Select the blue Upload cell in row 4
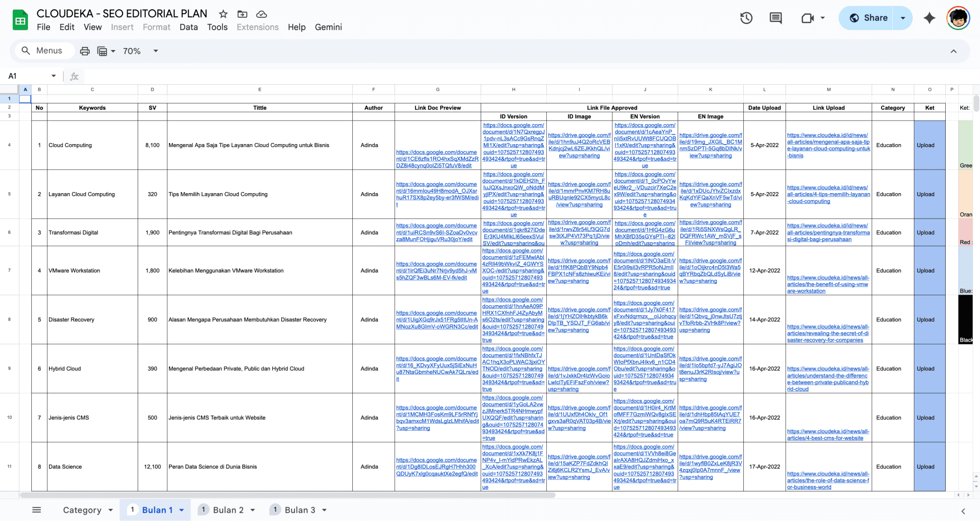Image resolution: width=980 pixels, height=521 pixels. pyautogui.click(x=929, y=145)
